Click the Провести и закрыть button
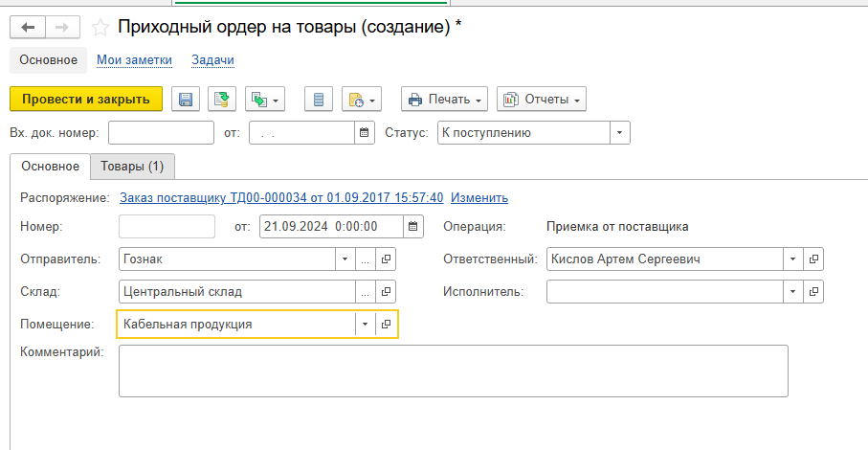The image size is (868, 450). [86, 100]
